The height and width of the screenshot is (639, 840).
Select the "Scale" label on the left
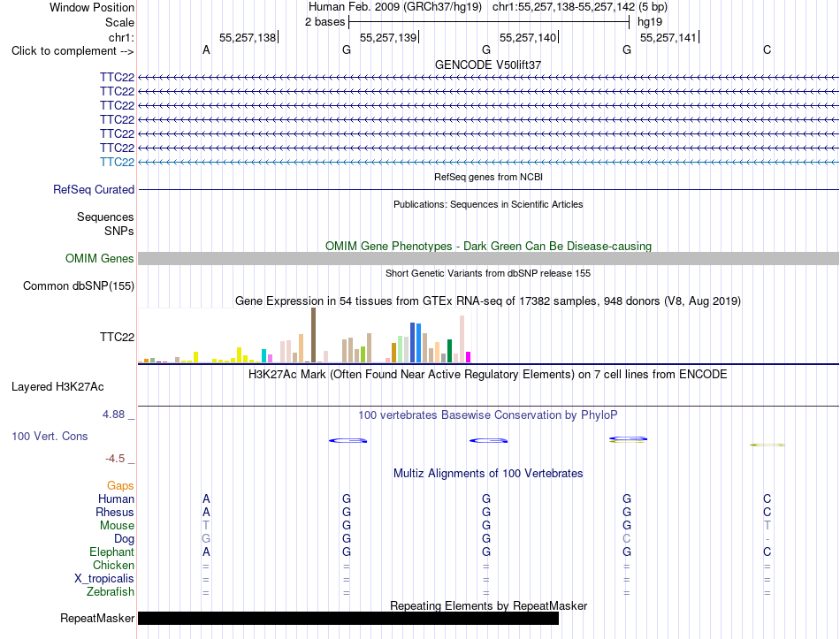coord(119,22)
